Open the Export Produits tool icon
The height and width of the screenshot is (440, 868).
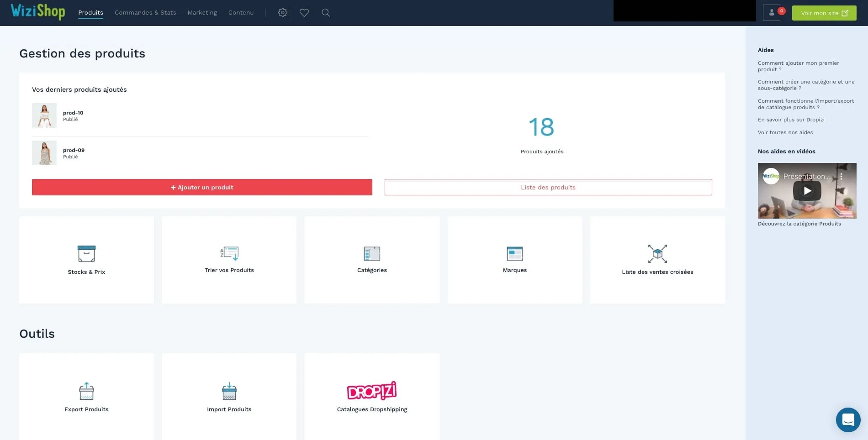(x=86, y=391)
